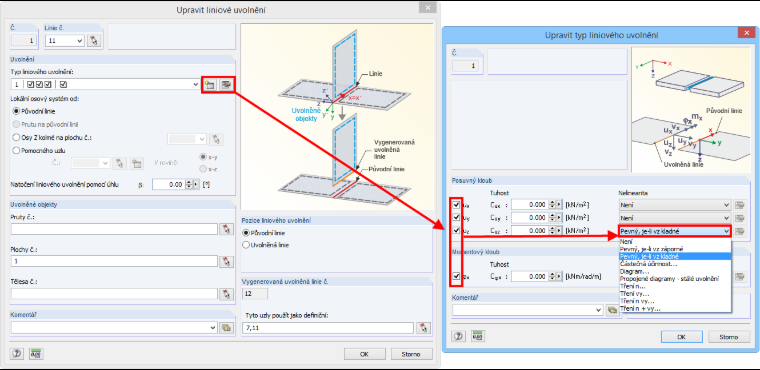
Task: Expand Typ liniového uvolnění combo box
Action: click(195, 84)
